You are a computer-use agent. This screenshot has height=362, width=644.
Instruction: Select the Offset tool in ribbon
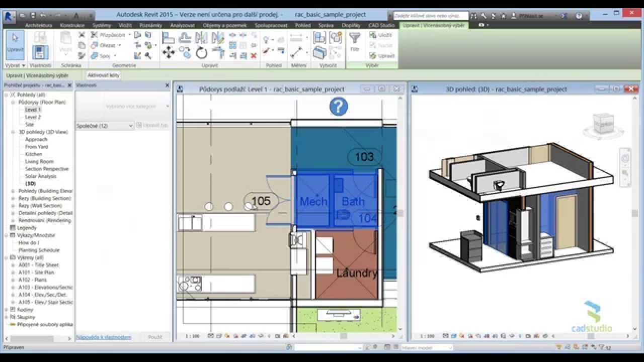185,38
